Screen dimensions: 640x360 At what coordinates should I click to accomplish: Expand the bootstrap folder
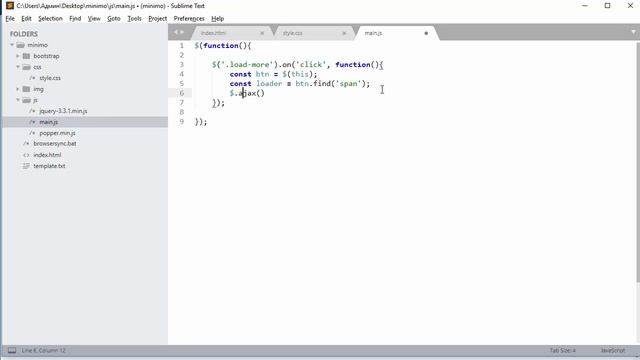click(x=18, y=56)
